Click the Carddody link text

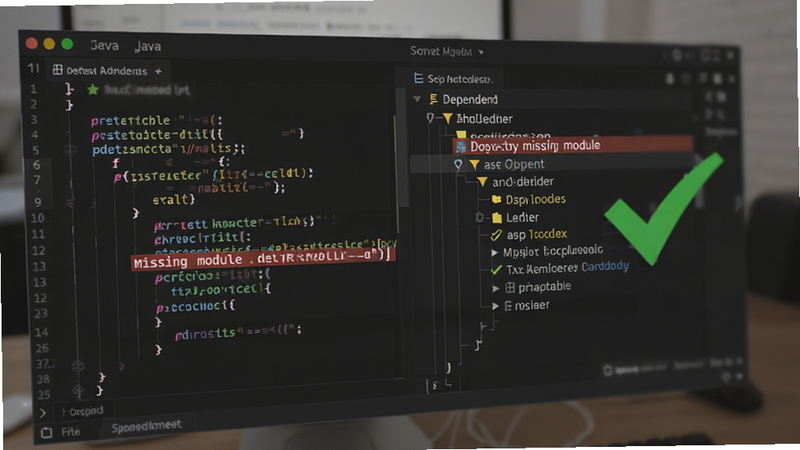point(605,266)
